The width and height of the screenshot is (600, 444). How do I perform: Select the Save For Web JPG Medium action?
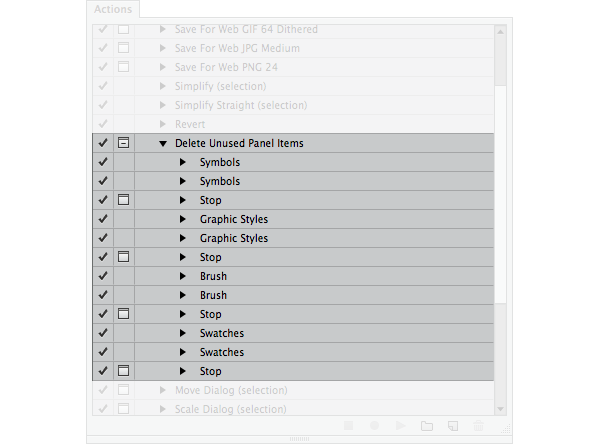click(236, 49)
